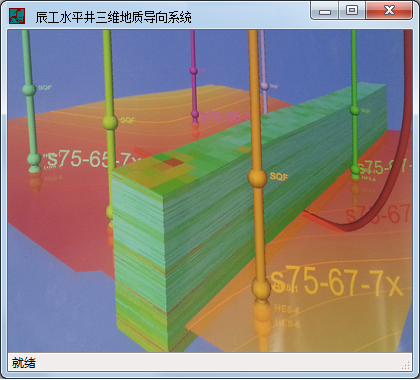This screenshot has width=420, height=380.
Task: Click the large orange s75-67-7x well label
Action: pyautogui.click(x=336, y=283)
